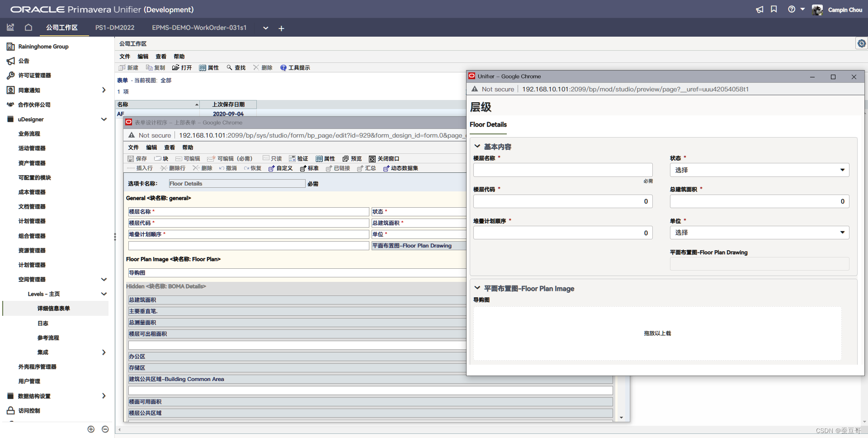Screen dimensions: 868x438
Task: Click 只读 in the form designer toolbar
Action: coord(272,159)
